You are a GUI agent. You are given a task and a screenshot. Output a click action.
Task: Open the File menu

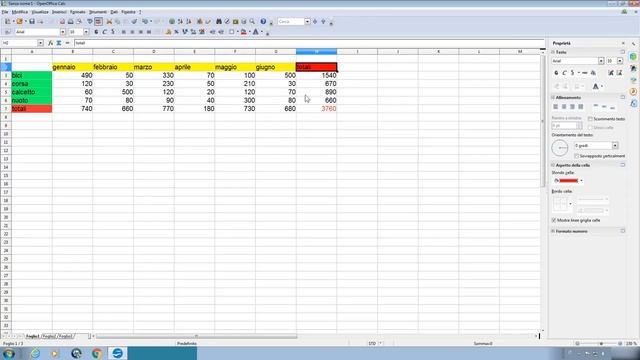(x=5, y=12)
